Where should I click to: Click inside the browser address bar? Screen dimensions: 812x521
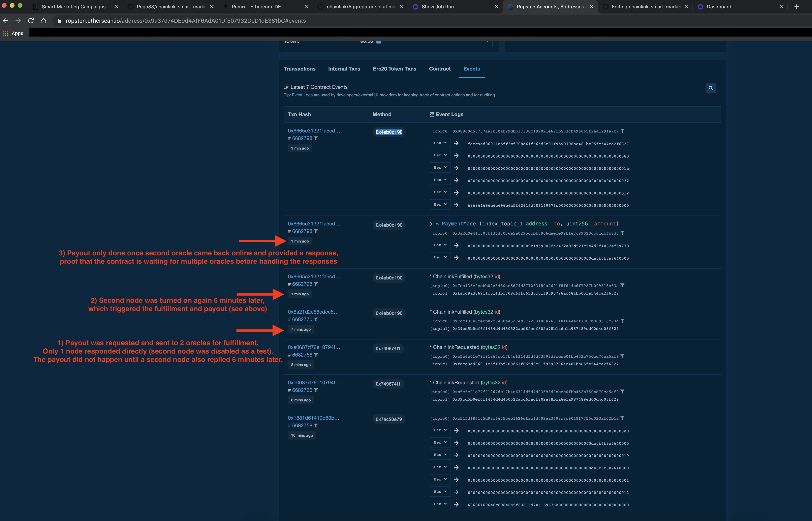[237, 21]
